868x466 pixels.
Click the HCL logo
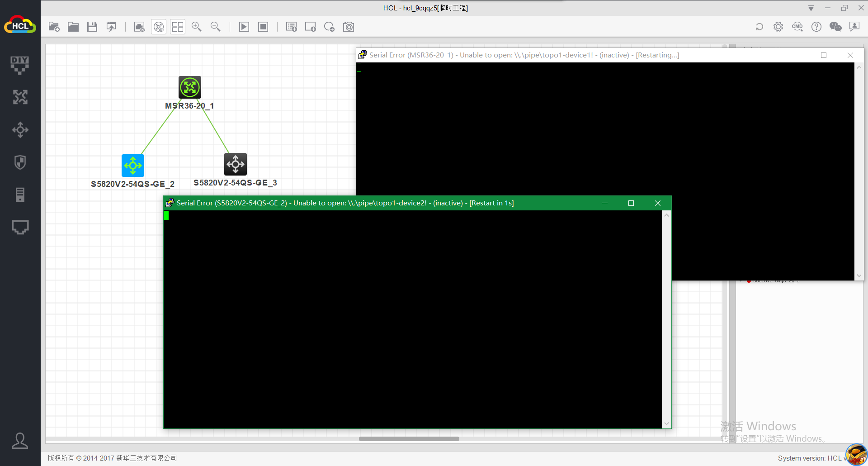[x=20, y=25]
